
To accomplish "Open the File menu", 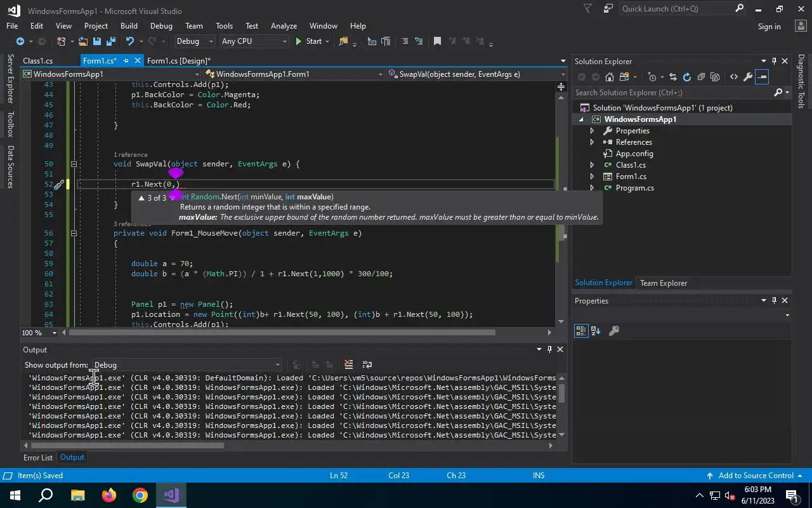I will 12,26.
